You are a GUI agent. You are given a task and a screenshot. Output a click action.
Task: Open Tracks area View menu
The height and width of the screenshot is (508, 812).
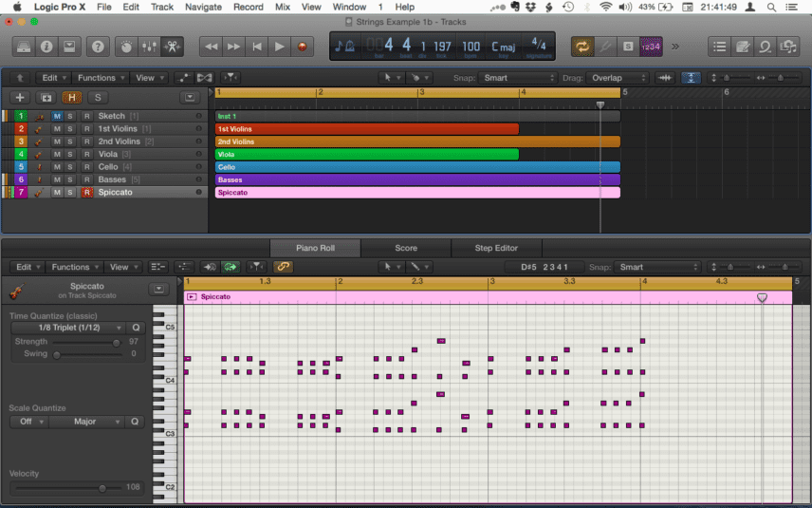(x=149, y=78)
